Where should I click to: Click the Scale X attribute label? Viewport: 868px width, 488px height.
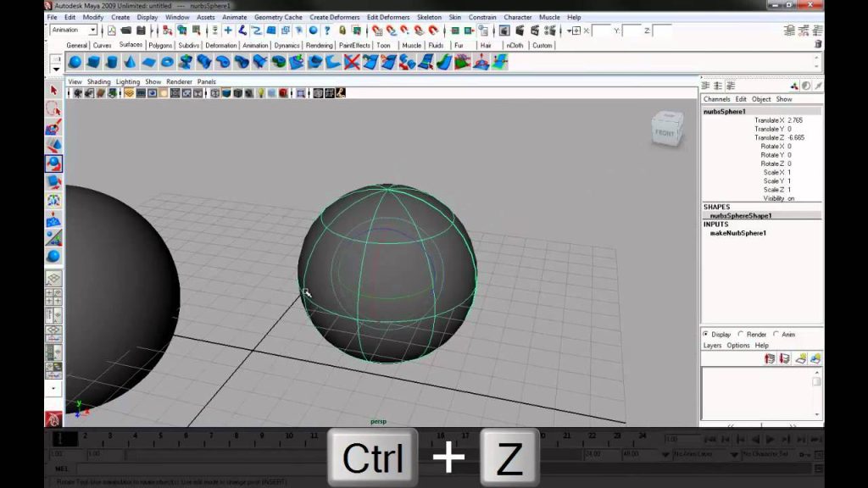coord(773,172)
